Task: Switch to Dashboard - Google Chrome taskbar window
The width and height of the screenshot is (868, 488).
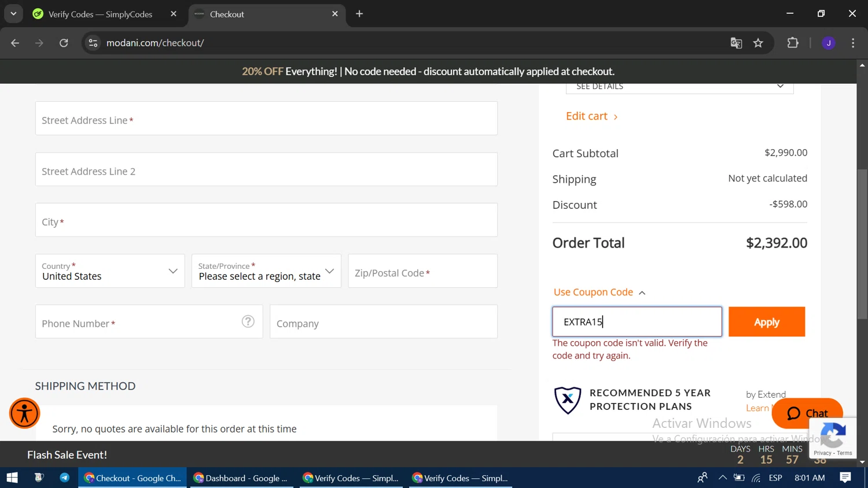Action: [x=242, y=478]
